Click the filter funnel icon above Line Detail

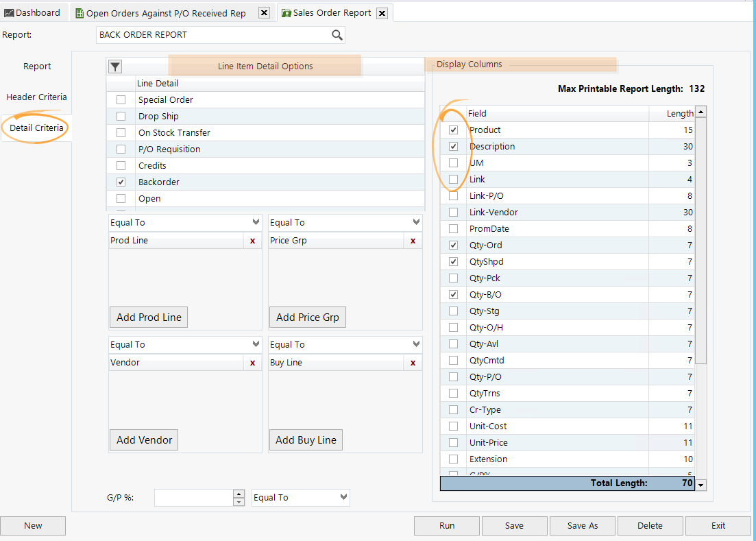[x=115, y=67]
